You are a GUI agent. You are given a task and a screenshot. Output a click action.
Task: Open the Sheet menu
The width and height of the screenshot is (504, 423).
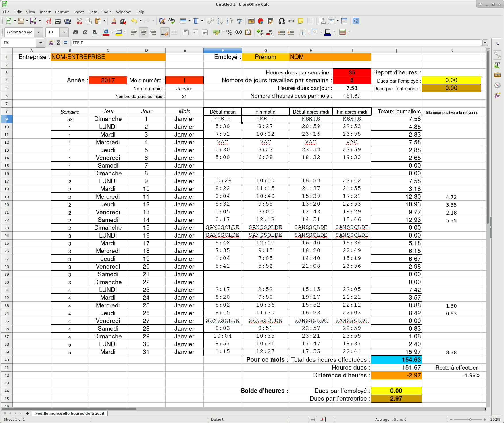[78, 12]
